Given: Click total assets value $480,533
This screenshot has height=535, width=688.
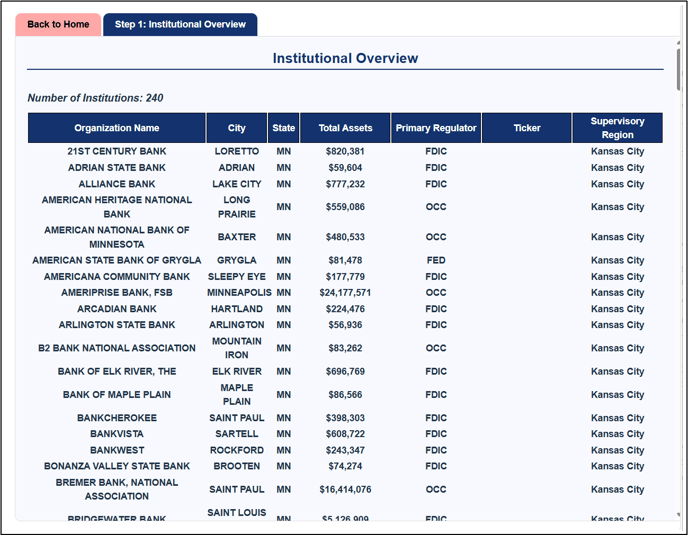Looking at the screenshot, I should click(345, 237).
